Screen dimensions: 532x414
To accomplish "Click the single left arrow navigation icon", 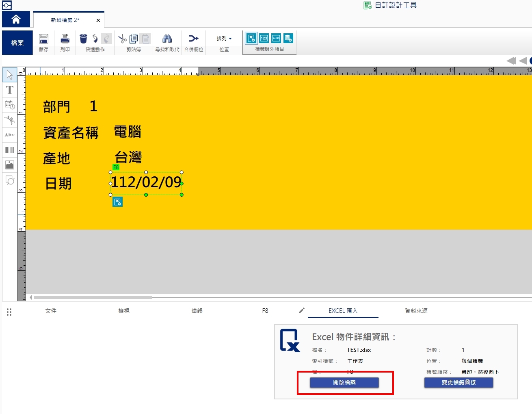I will pyautogui.click(x=523, y=61).
